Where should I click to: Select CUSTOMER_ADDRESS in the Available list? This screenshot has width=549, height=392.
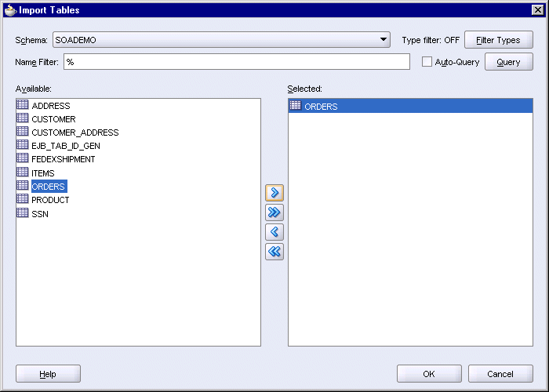(75, 132)
